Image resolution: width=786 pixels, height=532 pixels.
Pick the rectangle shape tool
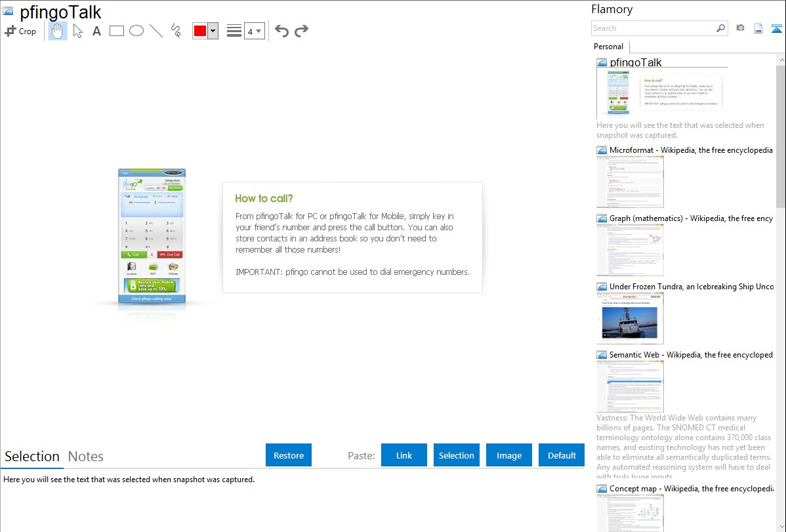pos(116,31)
